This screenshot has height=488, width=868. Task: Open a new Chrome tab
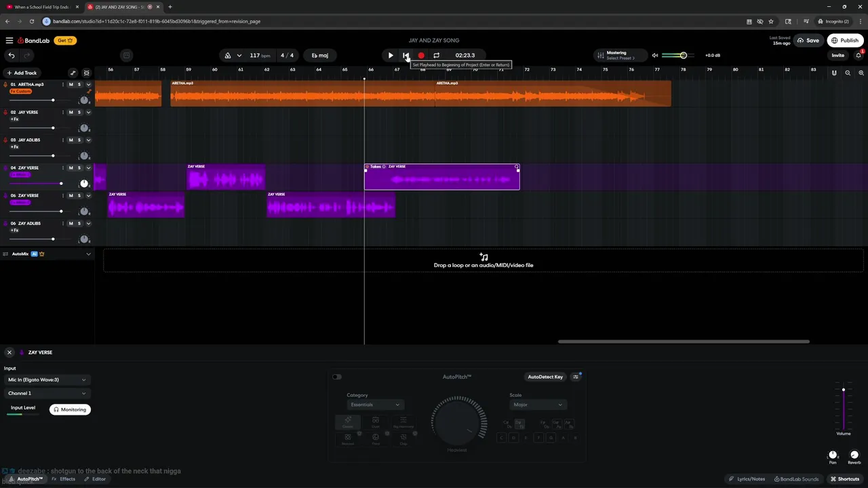tap(170, 7)
